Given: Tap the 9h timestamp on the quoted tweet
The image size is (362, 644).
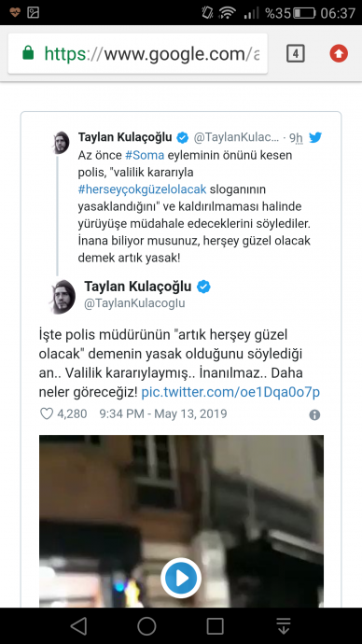Looking at the screenshot, I should click(x=296, y=137).
